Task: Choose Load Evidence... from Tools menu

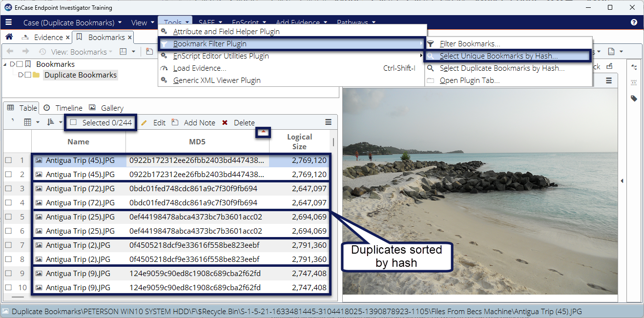Action: (x=292, y=68)
